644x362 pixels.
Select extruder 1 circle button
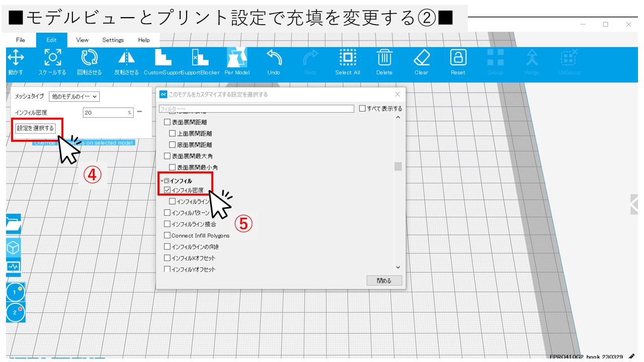tap(15, 292)
